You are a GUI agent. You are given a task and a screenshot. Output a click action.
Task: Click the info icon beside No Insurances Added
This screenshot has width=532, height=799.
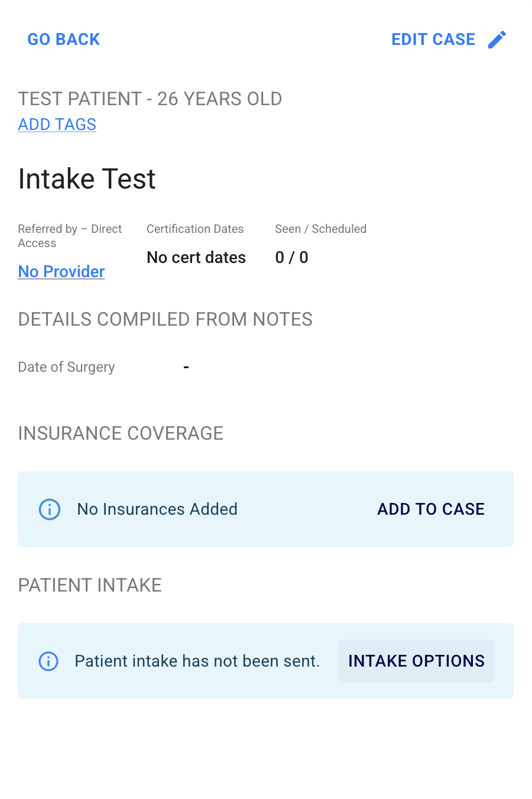[x=50, y=509]
